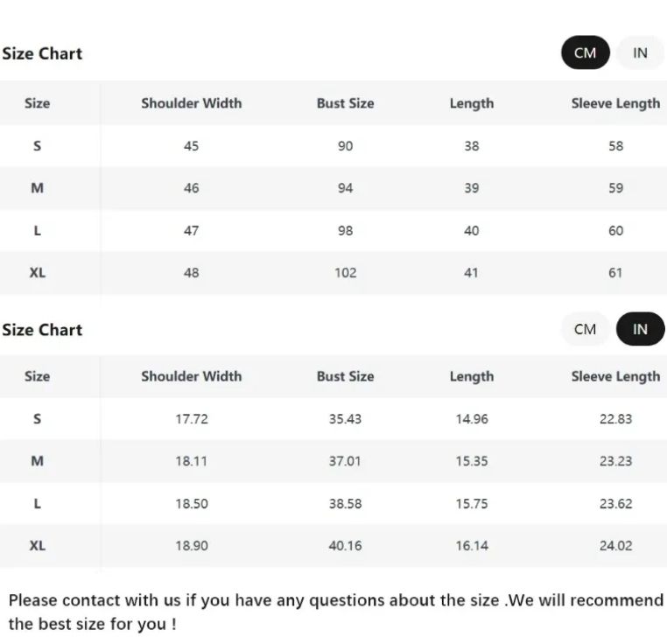Click Shoulder Width header in top chart
This screenshot has width=667, height=644.
point(192,103)
